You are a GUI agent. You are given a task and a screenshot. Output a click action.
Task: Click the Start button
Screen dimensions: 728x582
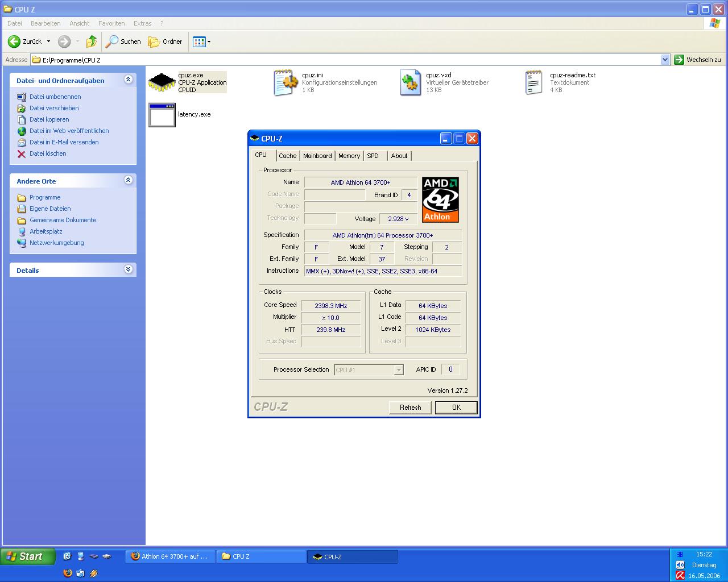click(28, 556)
